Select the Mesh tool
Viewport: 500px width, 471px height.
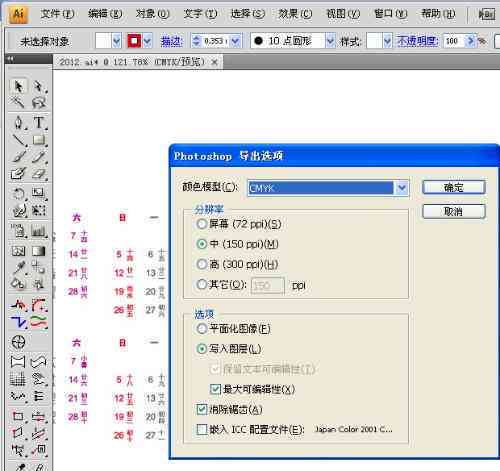[18, 251]
